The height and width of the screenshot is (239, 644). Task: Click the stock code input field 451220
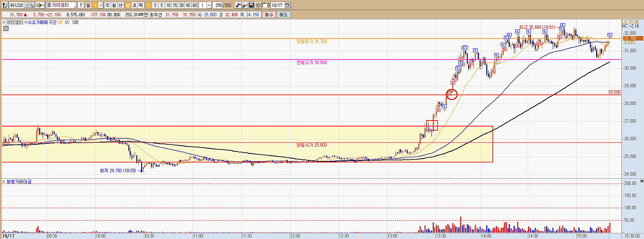click(x=16, y=5)
